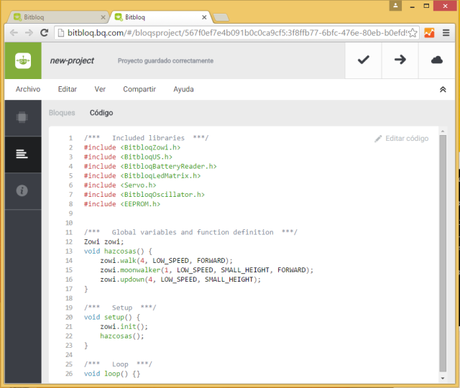
Task: Click Editar código link
Action: 407,138
